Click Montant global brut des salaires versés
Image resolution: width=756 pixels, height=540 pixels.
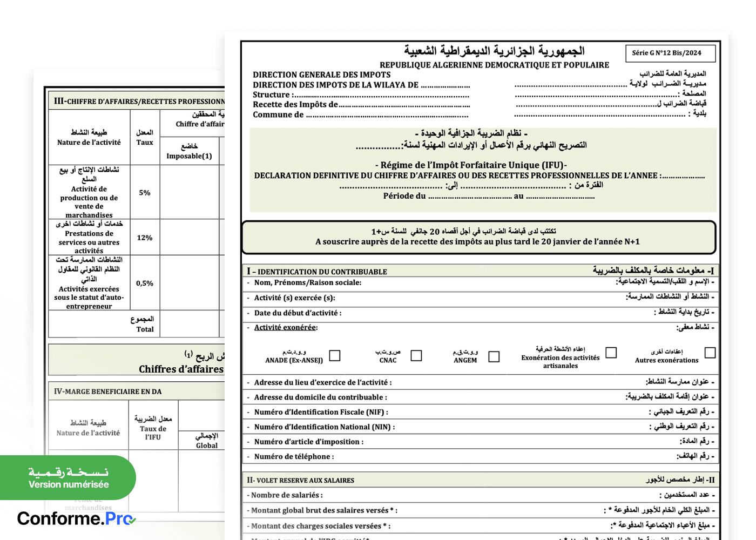pos(481,510)
